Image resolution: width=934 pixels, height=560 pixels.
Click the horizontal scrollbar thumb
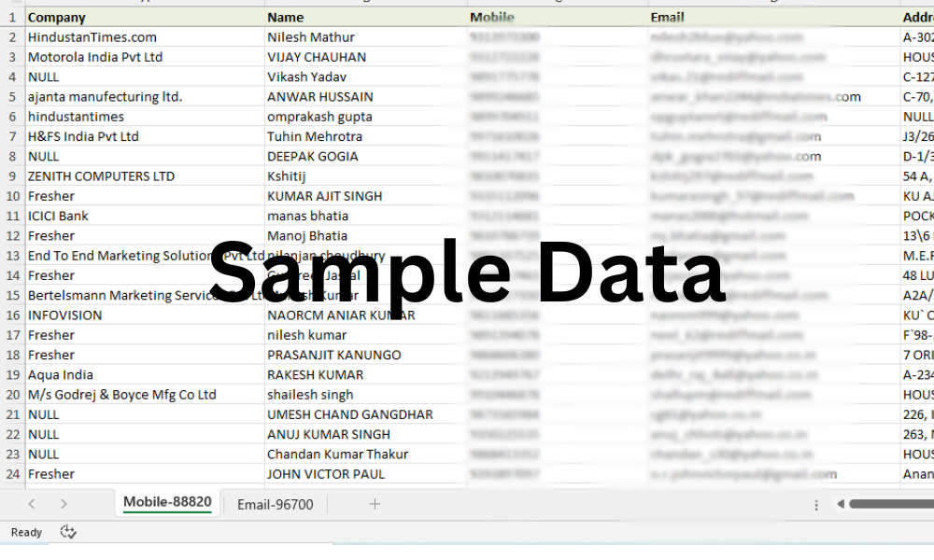tap(892, 504)
